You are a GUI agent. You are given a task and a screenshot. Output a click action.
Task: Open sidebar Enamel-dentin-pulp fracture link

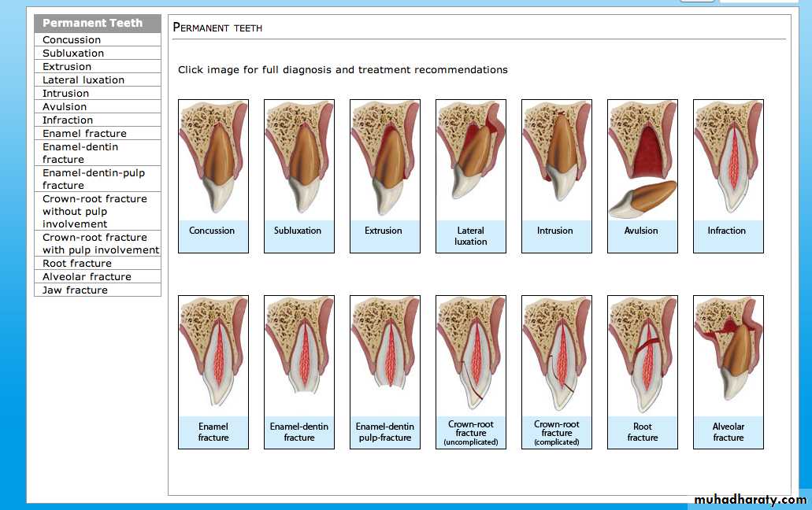click(94, 179)
